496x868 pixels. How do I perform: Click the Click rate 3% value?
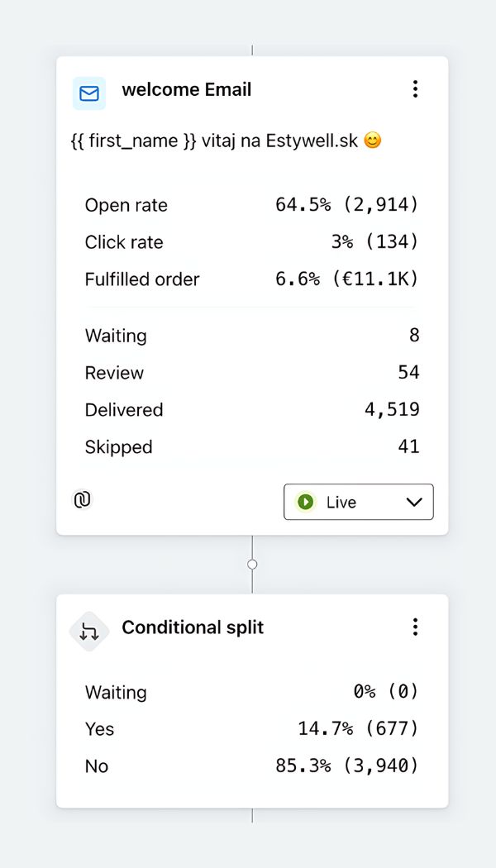click(x=374, y=242)
